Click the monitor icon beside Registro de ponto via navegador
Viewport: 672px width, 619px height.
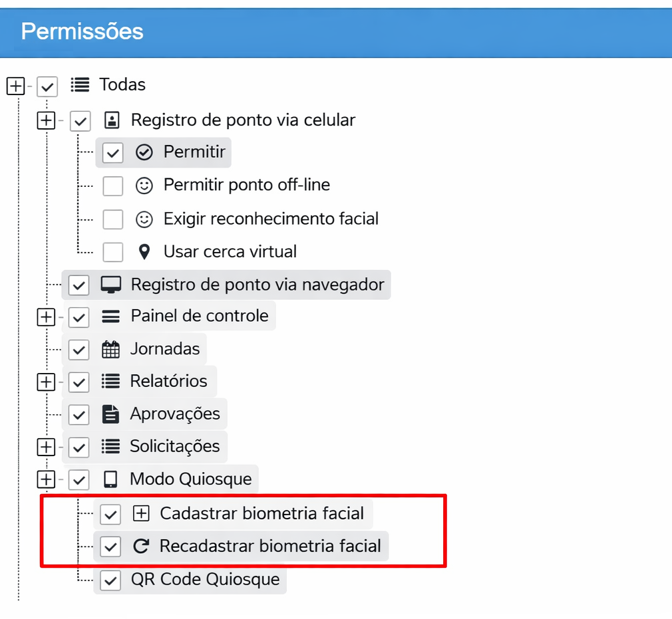tap(110, 285)
